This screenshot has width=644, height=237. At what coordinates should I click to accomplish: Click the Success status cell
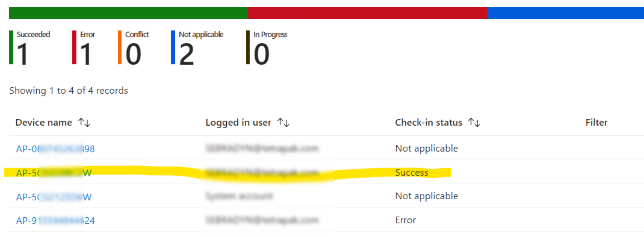click(412, 172)
